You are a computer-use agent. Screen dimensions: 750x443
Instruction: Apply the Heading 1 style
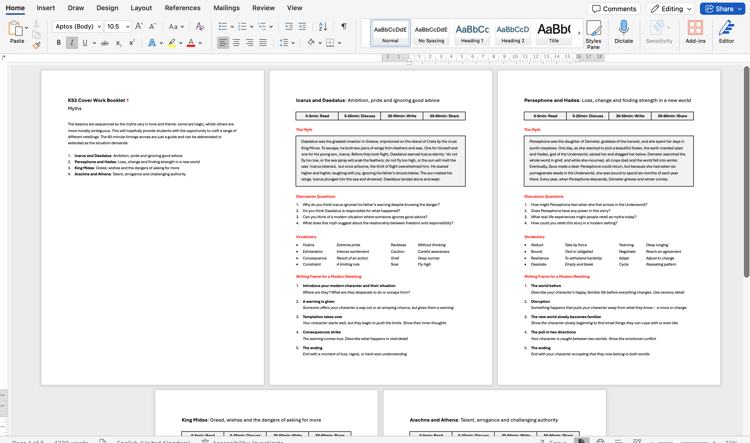[x=472, y=33]
